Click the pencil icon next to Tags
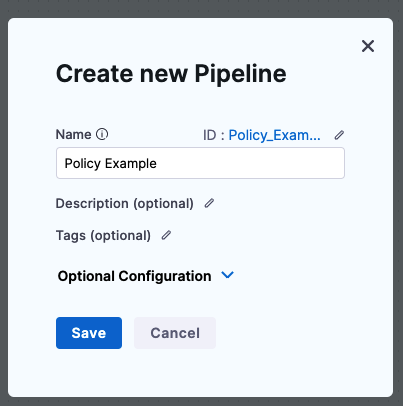403x406 pixels. 166,235
